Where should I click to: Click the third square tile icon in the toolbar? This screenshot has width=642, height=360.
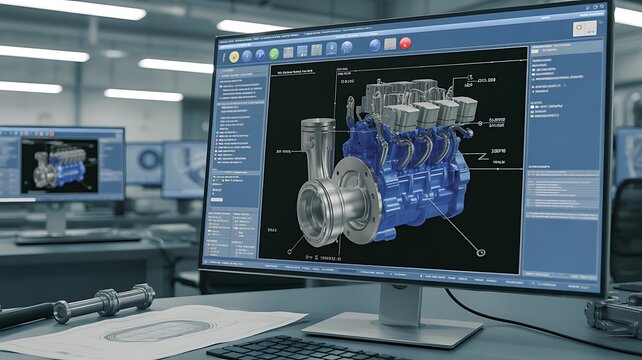(316, 50)
